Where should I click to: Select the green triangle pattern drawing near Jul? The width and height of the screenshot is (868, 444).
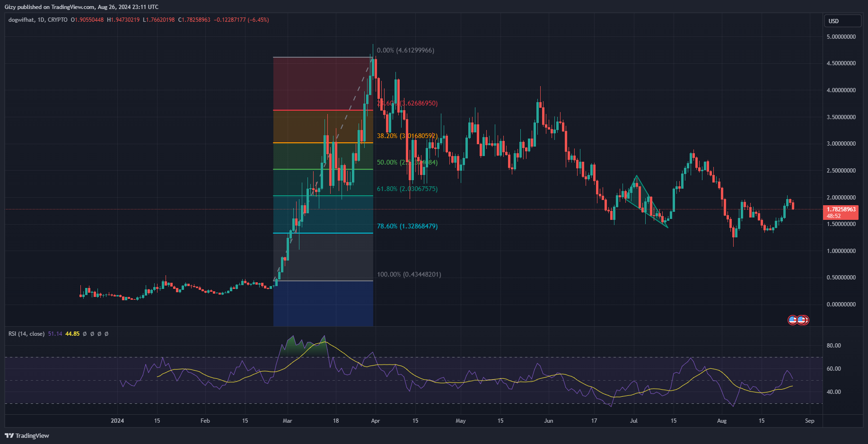647,201
